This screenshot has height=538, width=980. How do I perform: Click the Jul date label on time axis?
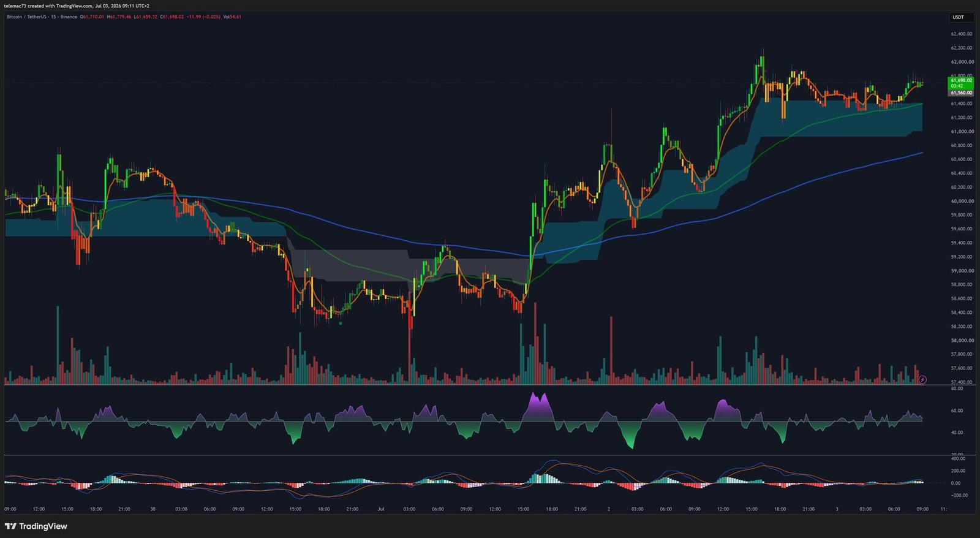(381, 509)
